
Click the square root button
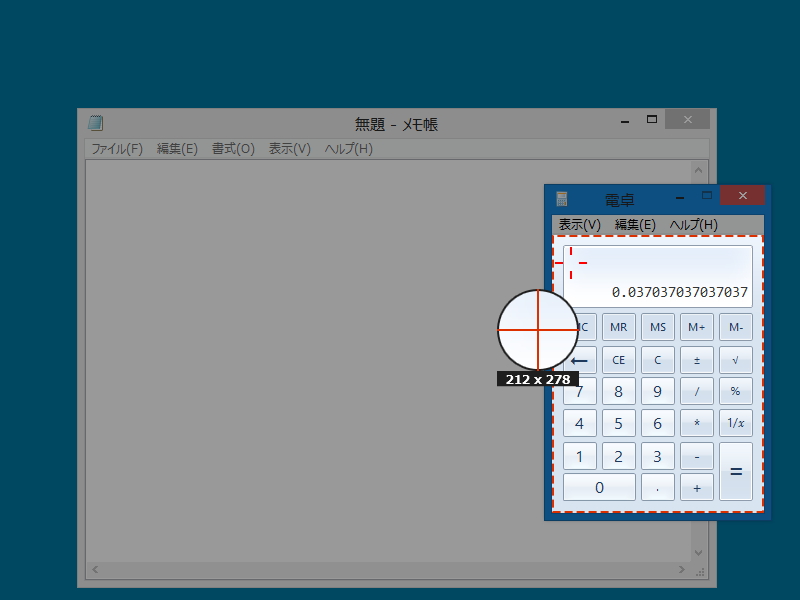736,360
